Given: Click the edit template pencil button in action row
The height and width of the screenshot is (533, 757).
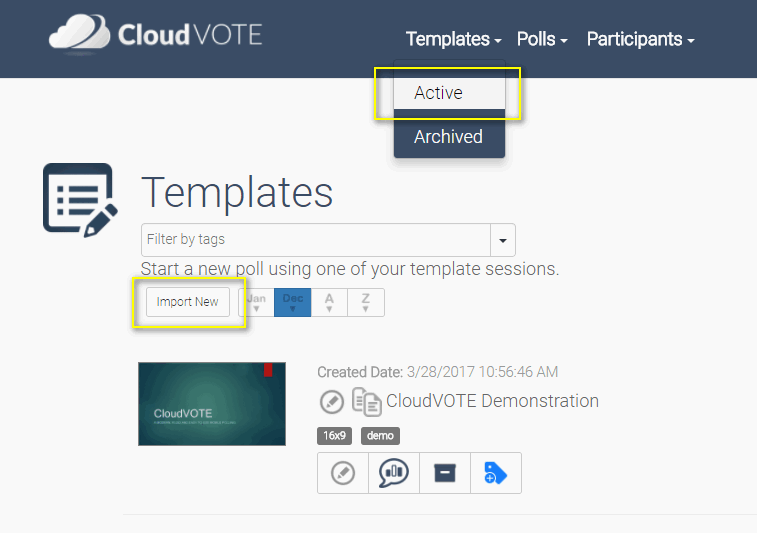Looking at the screenshot, I should pyautogui.click(x=343, y=473).
